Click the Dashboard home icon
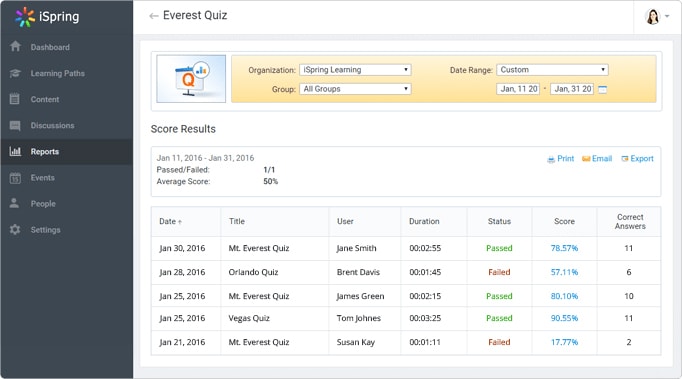Viewport: 682px width, 379px height. click(15, 46)
